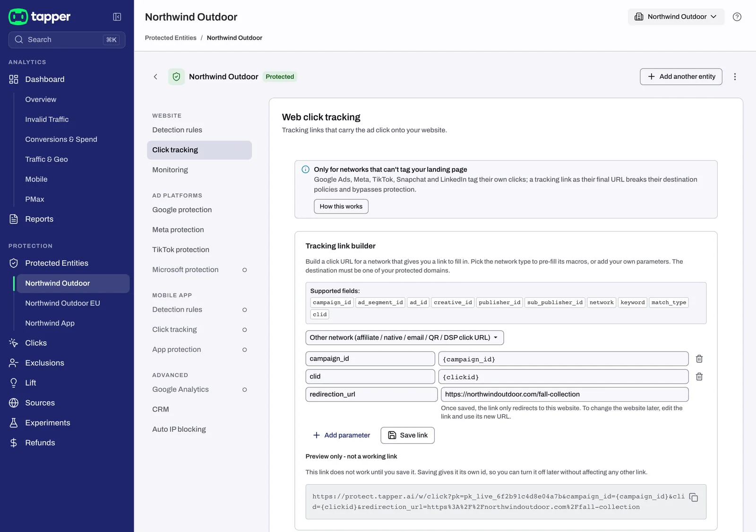Image resolution: width=756 pixels, height=532 pixels.
Task: Open the network type dropdown
Action: click(404, 338)
